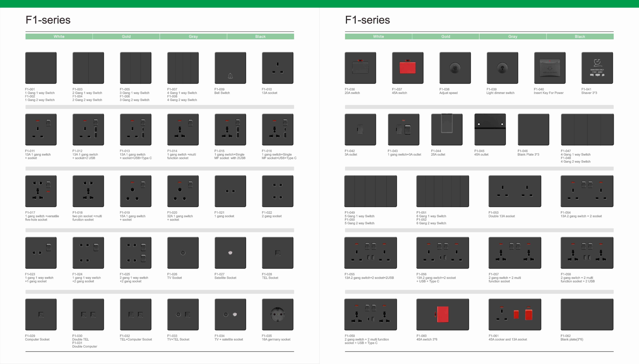Click the F1-005 3 Gang switch image

(x=135, y=68)
